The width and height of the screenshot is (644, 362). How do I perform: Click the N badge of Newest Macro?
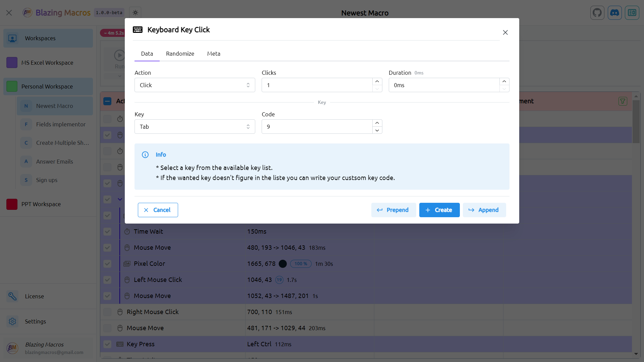pos(26,106)
